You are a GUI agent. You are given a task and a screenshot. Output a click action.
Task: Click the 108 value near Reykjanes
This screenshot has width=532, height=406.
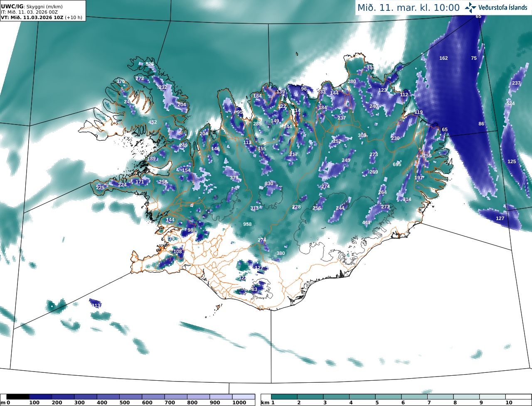[177, 252]
